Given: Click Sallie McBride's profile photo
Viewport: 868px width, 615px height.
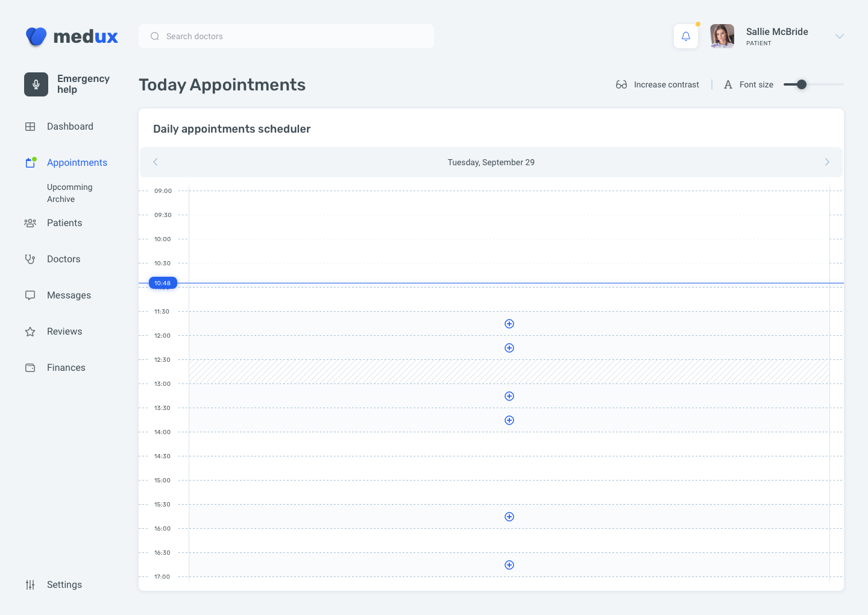Looking at the screenshot, I should click(x=722, y=36).
